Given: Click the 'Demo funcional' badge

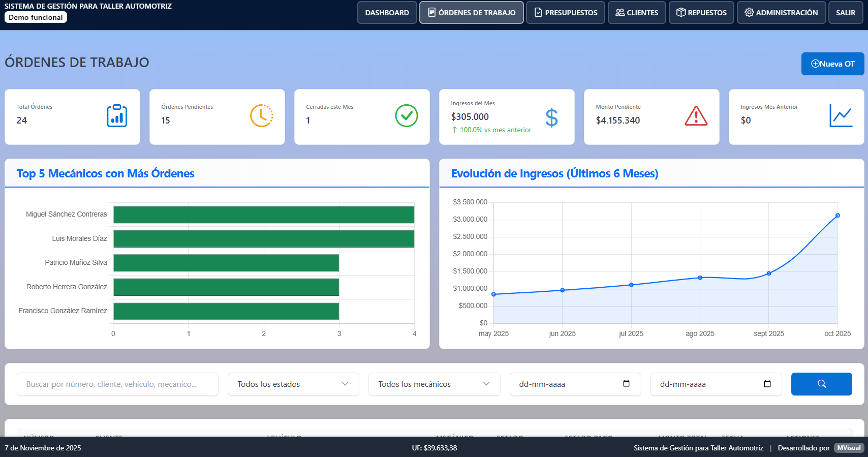Looking at the screenshot, I should click(36, 17).
